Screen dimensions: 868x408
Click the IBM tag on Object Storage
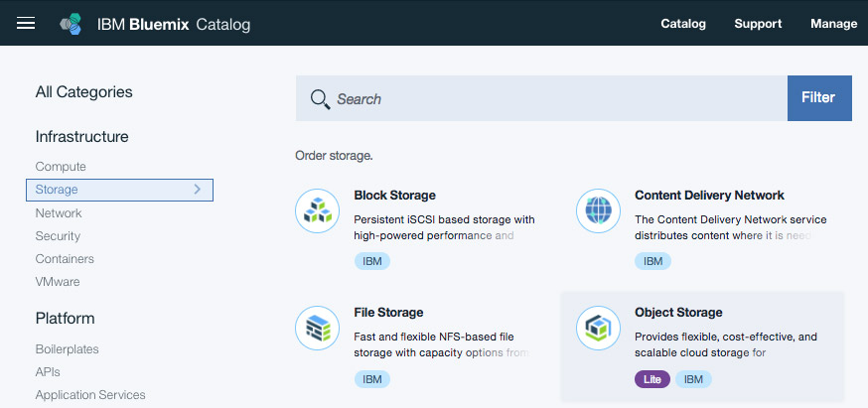click(693, 379)
